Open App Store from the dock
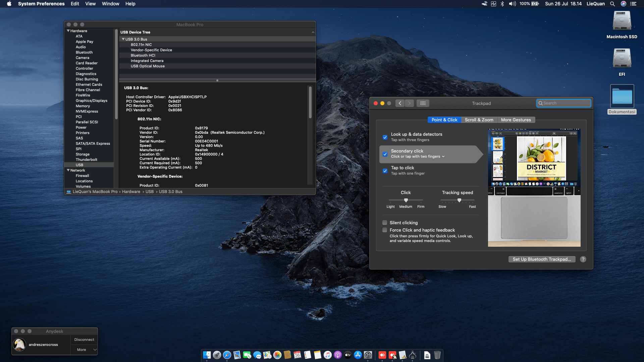 [x=358, y=355]
